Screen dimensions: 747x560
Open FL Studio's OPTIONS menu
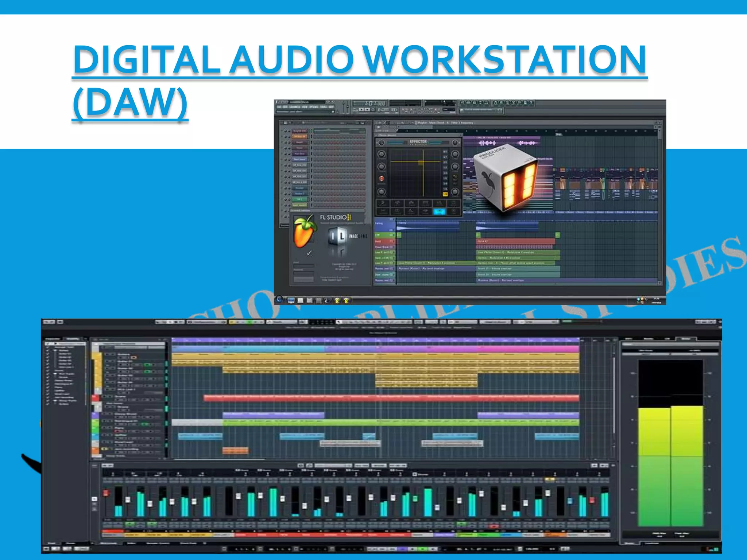314,107
